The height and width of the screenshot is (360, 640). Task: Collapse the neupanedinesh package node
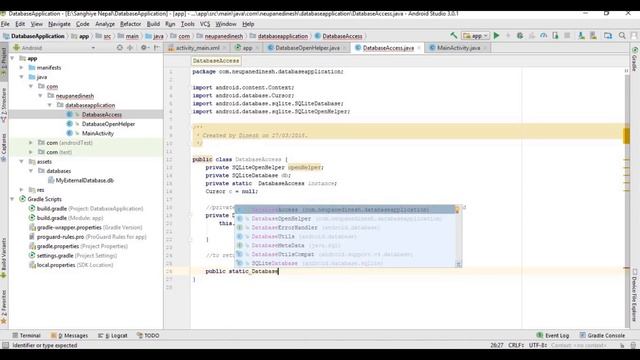[x=40, y=96]
